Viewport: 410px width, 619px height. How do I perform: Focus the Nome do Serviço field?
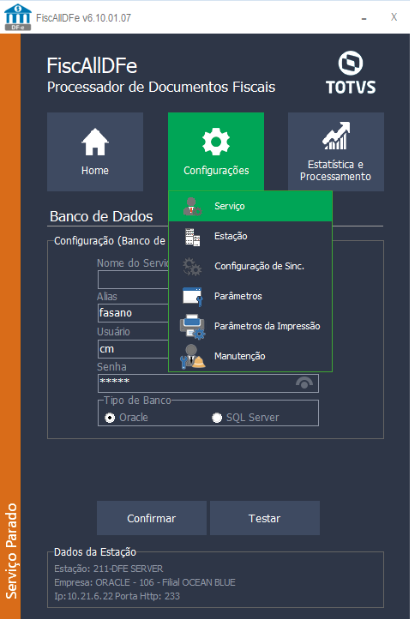pyautogui.click(x=133, y=280)
